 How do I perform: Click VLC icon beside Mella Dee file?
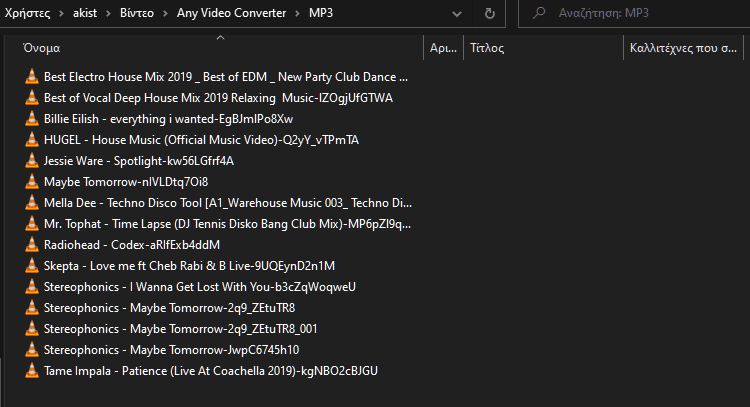pyautogui.click(x=32, y=203)
